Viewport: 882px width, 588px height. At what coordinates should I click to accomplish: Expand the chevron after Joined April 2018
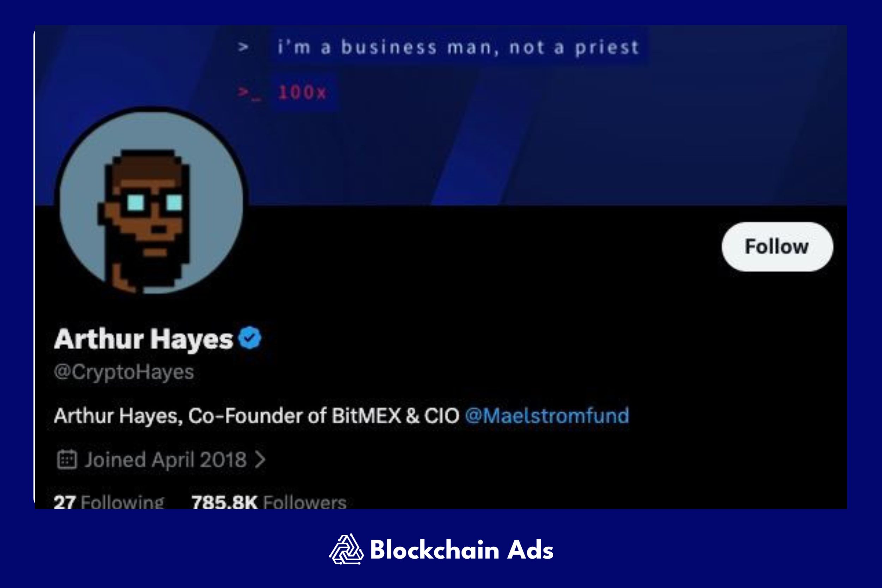click(260, 460)
